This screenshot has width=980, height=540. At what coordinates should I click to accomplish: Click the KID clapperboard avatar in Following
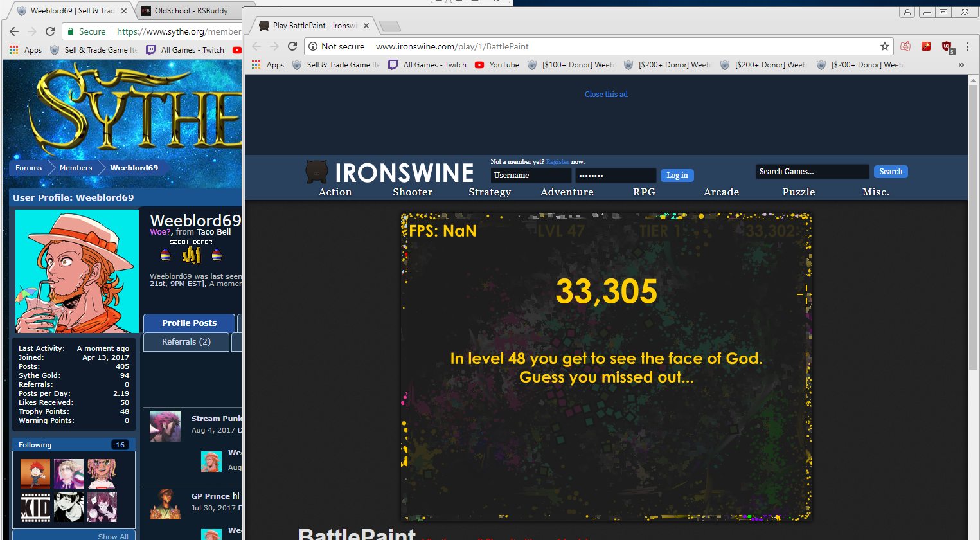pos(35,507)
